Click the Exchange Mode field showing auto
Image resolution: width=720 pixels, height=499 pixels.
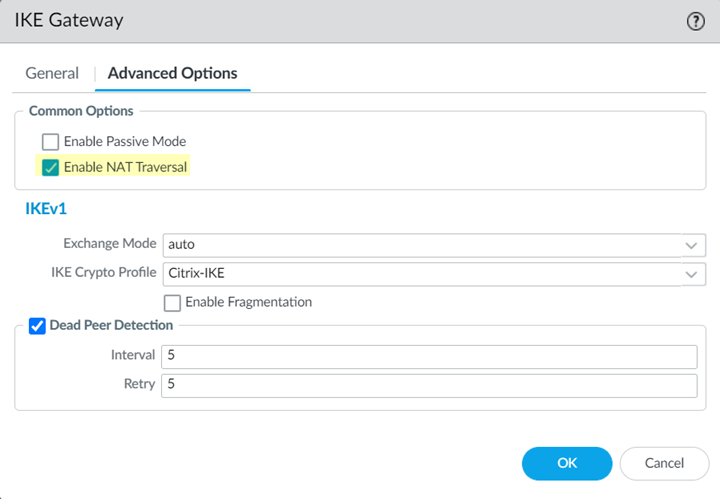pyautogui.click(x=420, y=244)
